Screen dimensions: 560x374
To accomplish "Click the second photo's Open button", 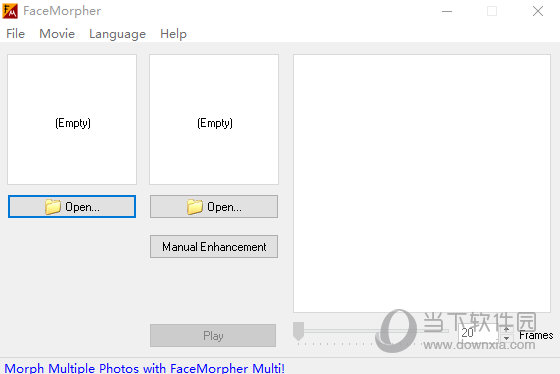I will pyautogui.click(x=214, y=206).
